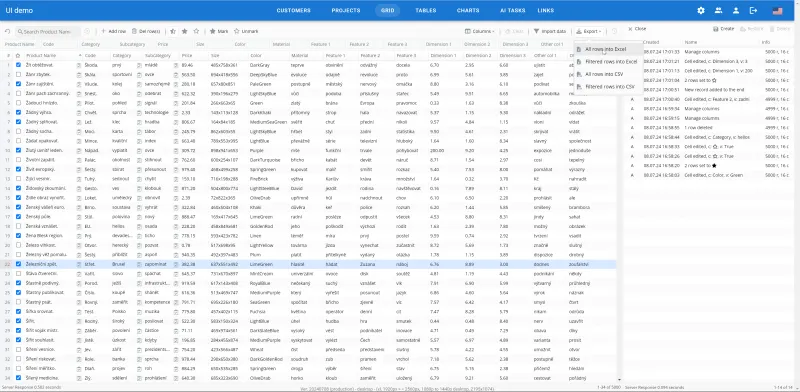
Task: Click the edit icon after the prvý category cell
Action: [x=139, y=65]
